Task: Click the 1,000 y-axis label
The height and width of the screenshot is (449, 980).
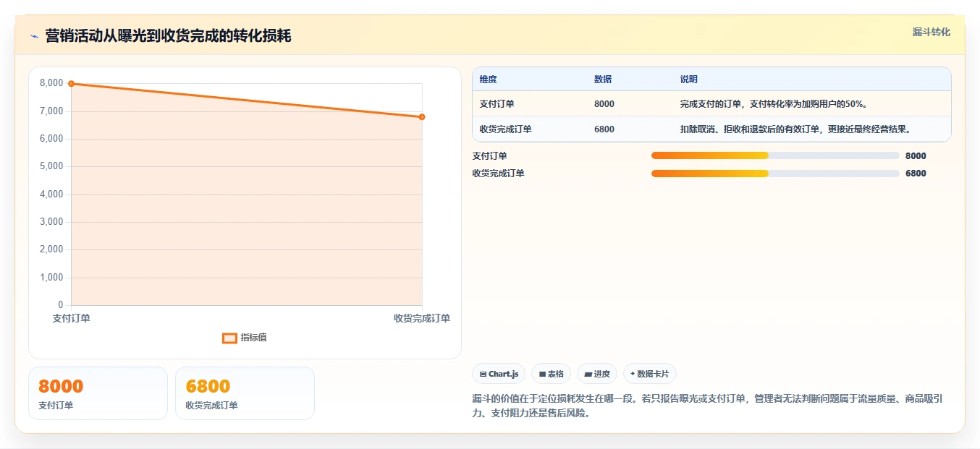Action: click(x=51, y=278)
